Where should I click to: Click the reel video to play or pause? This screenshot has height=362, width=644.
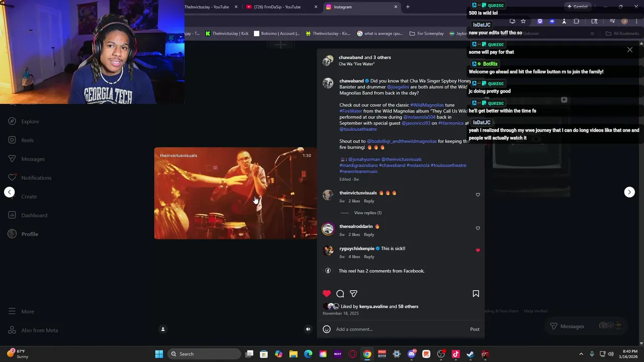[235, 193]
